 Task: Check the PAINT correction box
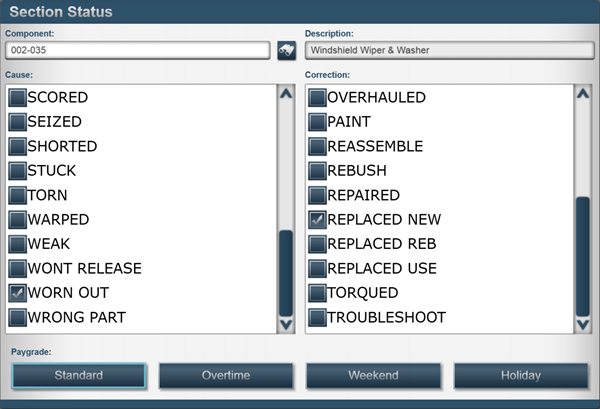click(x=317, y=122)
